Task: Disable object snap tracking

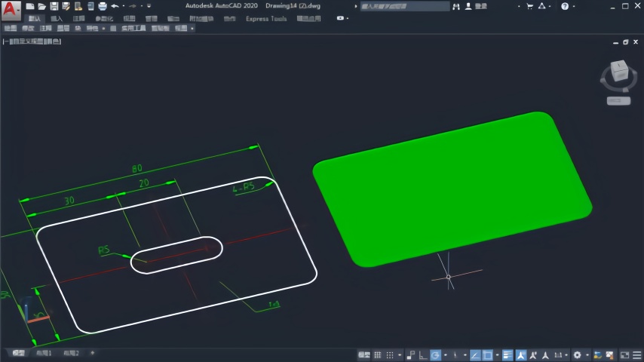Action: point(475,355)
